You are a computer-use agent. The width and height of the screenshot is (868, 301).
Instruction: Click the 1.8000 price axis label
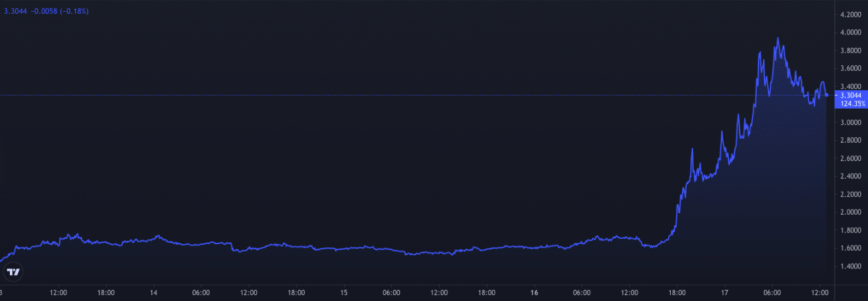pyautogui.click(x=850, y=230)
